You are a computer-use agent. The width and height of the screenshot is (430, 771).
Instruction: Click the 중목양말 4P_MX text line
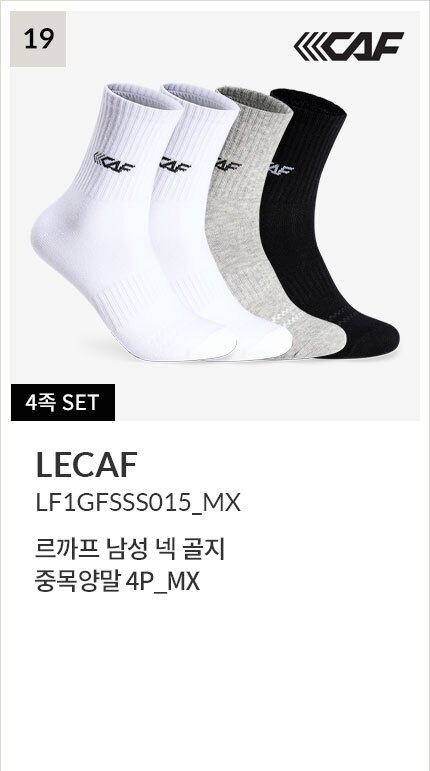[x=117, y=582]
